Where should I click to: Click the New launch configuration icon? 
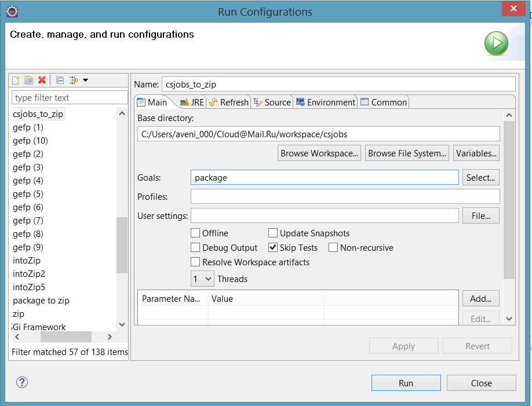click(x=16, y=80)
